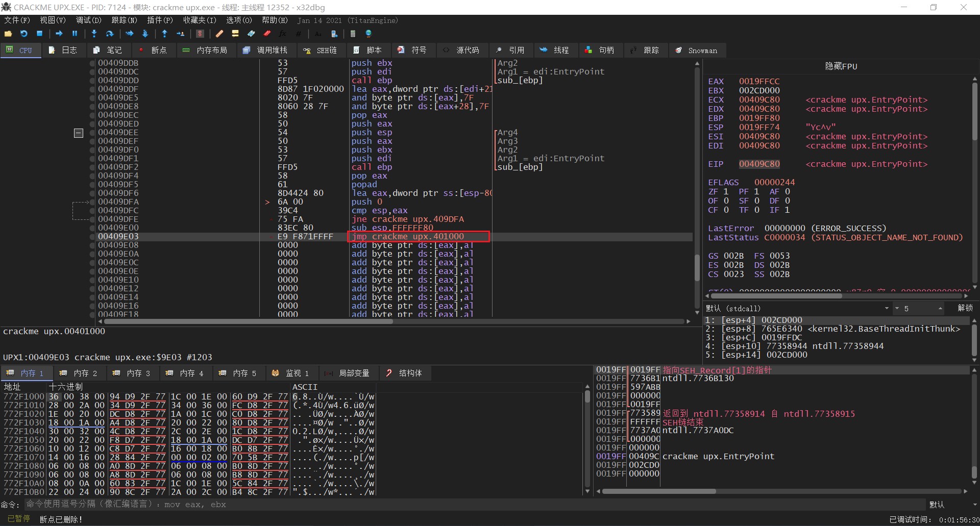The height and width of the screenshot is (526, 980).
Task: Click the 隐藏FPU button
Action: click(841, 66)
